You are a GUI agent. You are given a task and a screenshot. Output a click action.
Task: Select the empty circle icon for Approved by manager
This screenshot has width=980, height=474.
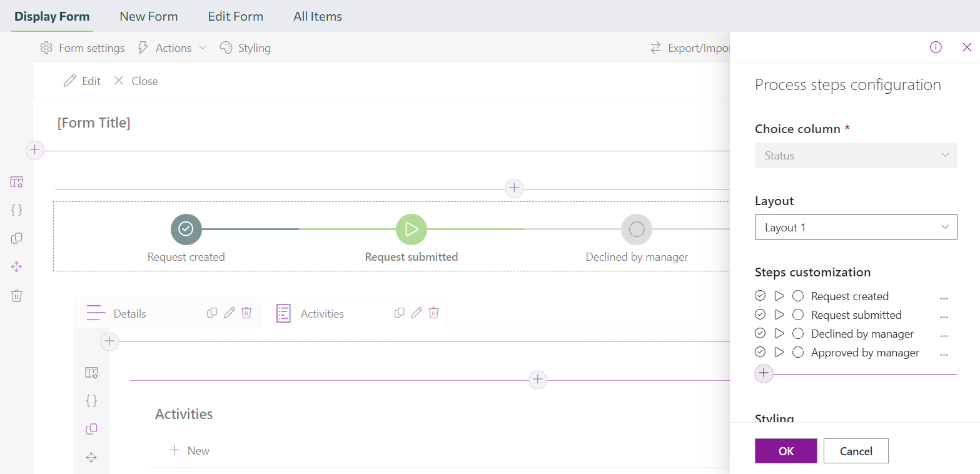point(798,352)
